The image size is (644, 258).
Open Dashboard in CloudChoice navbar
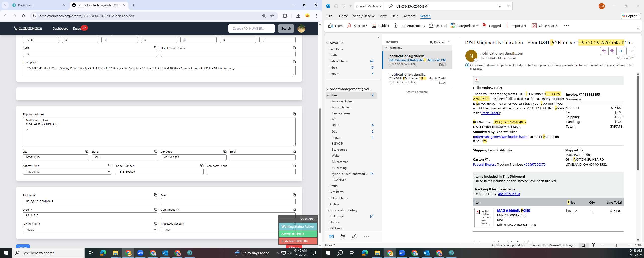coord(60,28)
